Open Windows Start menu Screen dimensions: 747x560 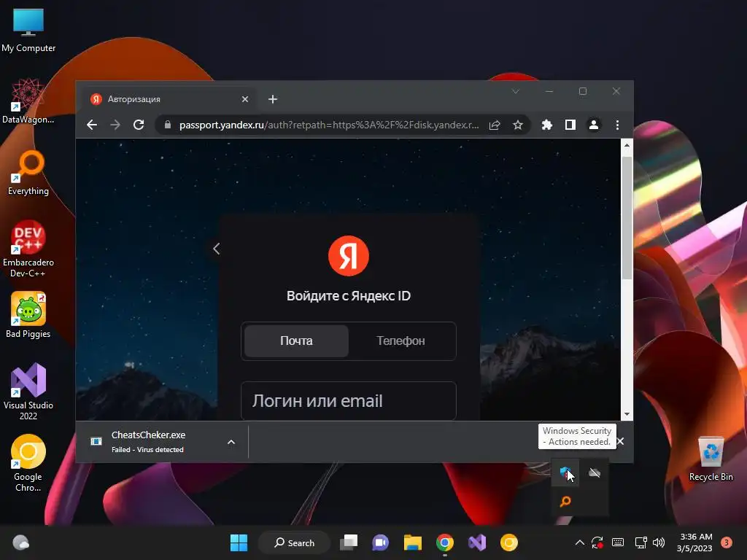click(239, 542)
